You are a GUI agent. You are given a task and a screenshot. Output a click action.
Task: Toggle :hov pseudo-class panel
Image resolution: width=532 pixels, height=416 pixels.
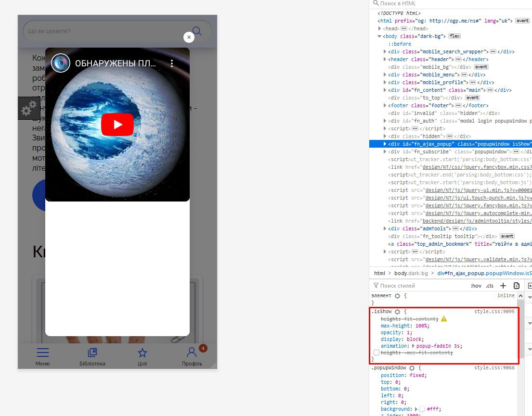pos(476,286)
